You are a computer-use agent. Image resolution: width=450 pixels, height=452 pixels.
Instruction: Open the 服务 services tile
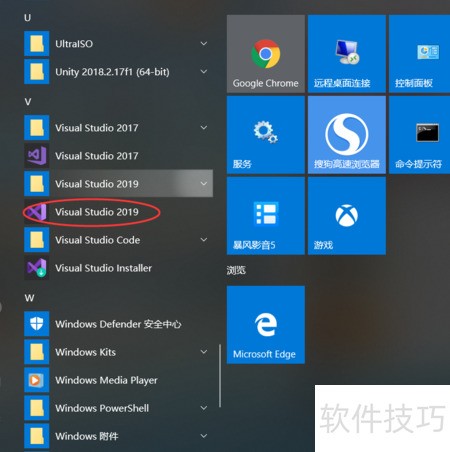(266, 135)
